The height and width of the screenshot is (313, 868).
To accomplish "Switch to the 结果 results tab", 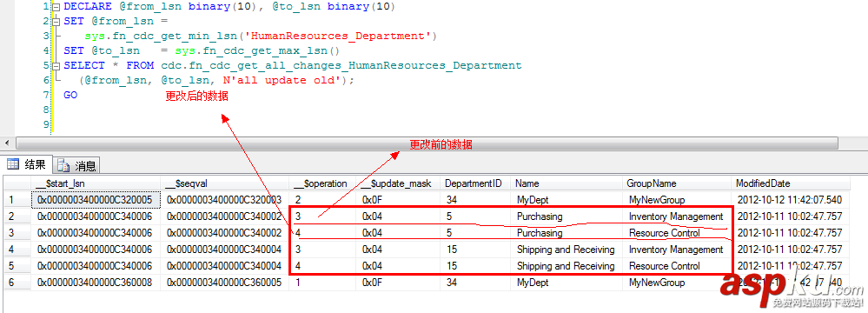I will click(x=27, y=164).
